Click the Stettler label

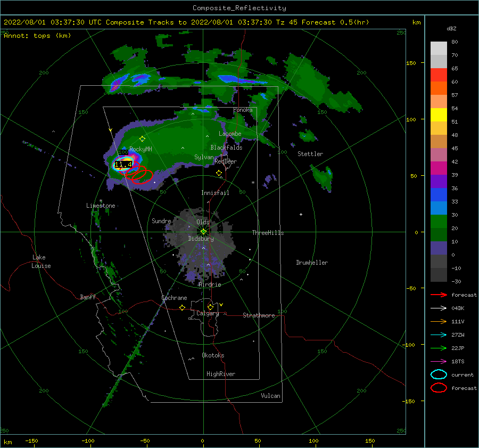[310, 154]
